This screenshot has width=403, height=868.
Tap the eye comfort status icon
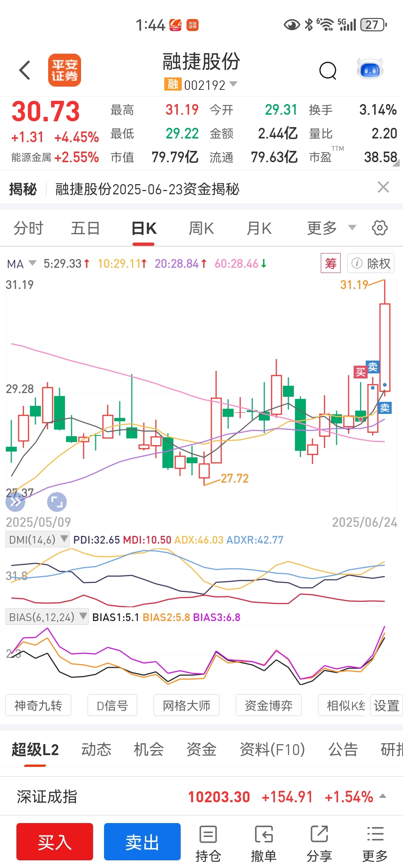click(292, 25)
